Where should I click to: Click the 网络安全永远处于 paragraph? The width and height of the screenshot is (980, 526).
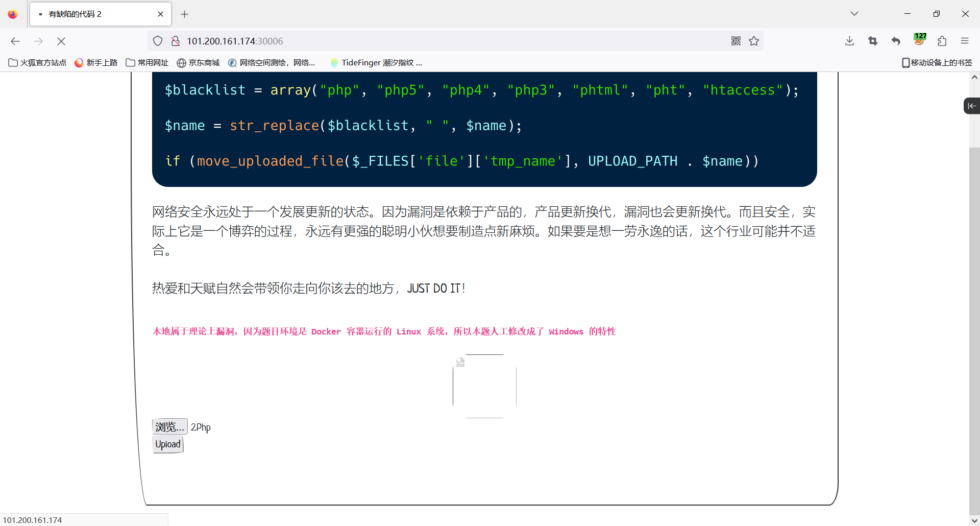click(484, 231)
